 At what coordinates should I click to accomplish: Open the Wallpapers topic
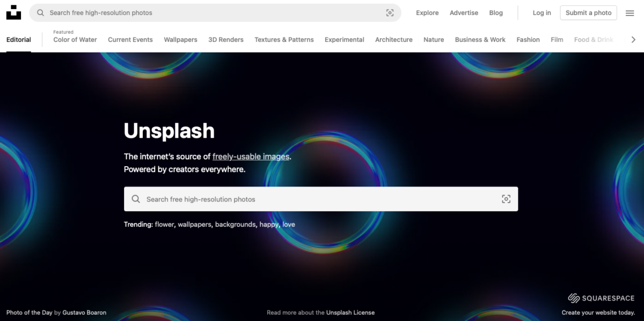180,40
